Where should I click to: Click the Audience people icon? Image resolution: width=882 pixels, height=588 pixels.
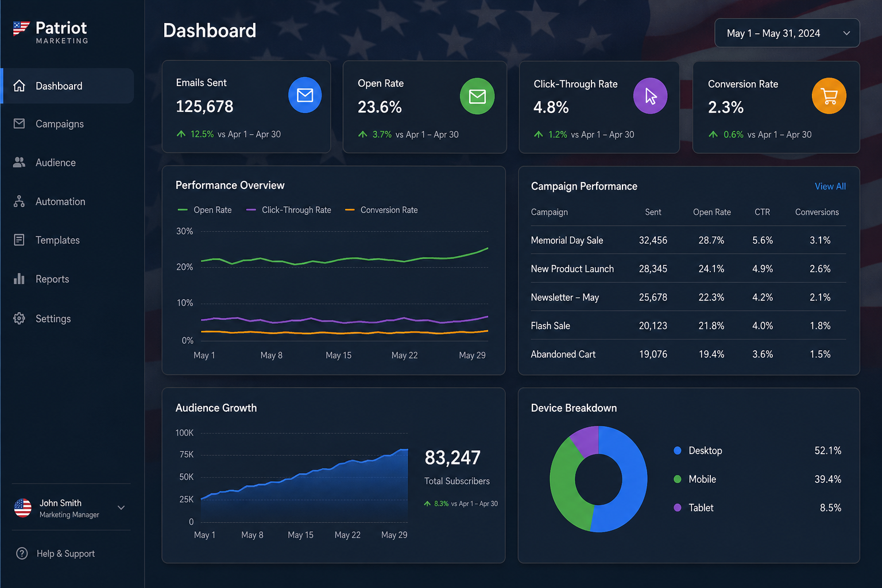pyautogui.click(x=19, y=163)
